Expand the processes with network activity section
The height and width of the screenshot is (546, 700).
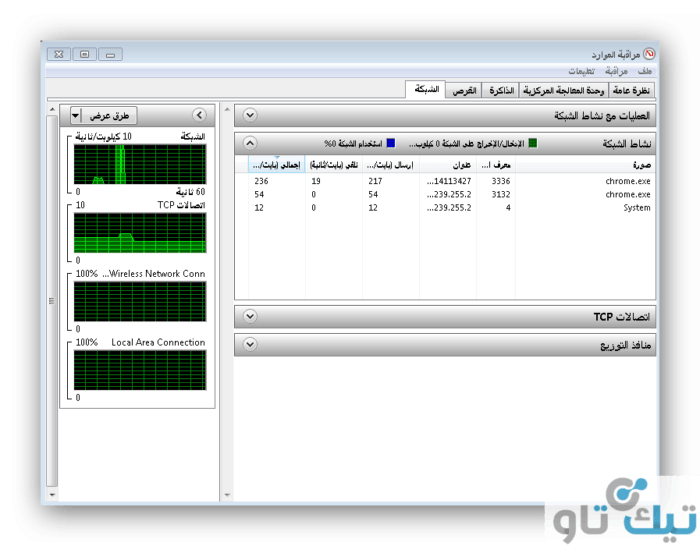click(x=250, y=115)
